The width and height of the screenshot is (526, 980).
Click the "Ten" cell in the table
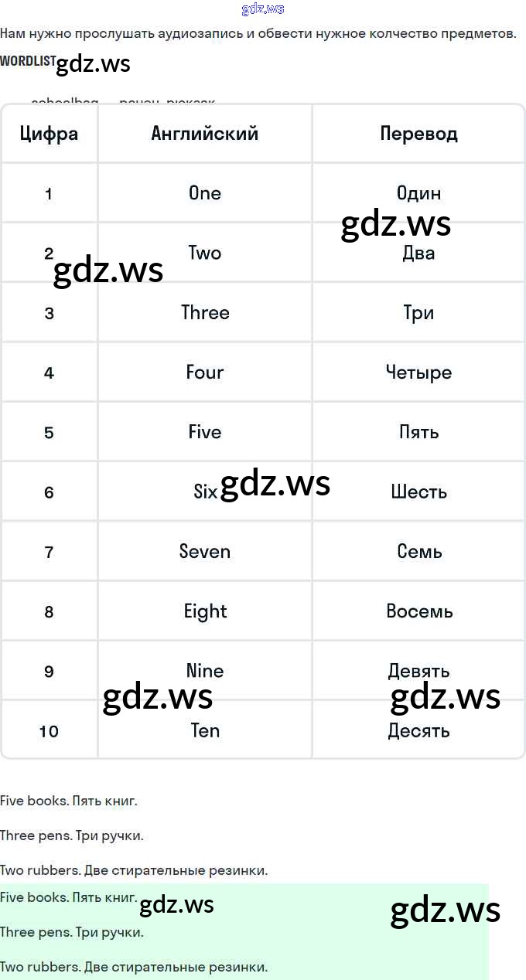pyautogui.click(x=205, y=730)
